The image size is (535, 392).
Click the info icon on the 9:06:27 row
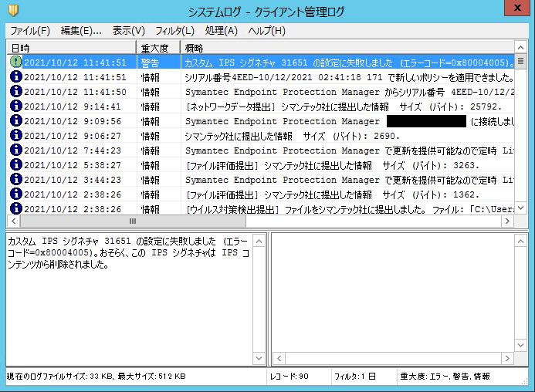(15, 136)
